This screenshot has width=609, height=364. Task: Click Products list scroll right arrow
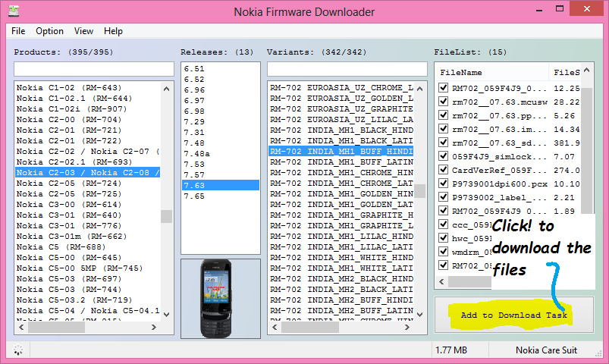coord(154,327)
